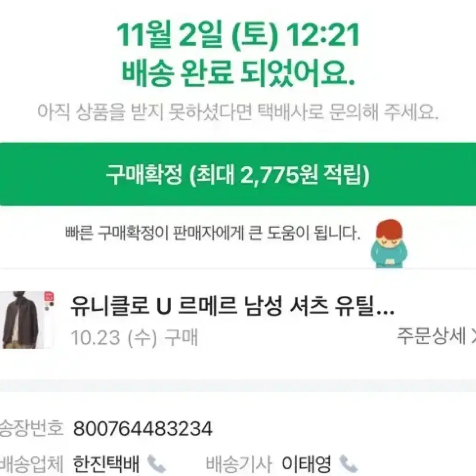Open product title 유니클로 U 르메르 남성 셔츠
Viewport: 476px width, 476px height.
coord(232,306)
